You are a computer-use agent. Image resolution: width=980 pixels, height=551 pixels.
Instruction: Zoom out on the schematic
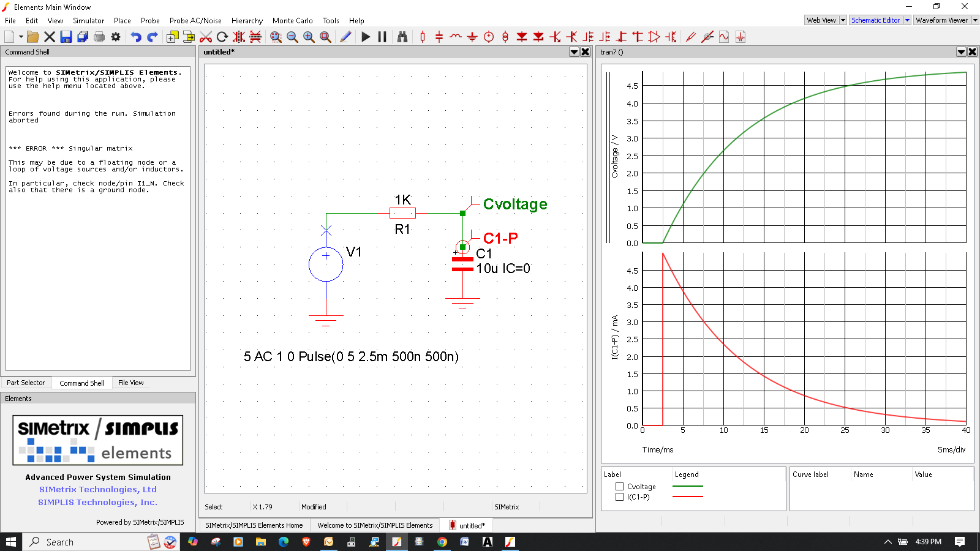[x=293, y=37]
